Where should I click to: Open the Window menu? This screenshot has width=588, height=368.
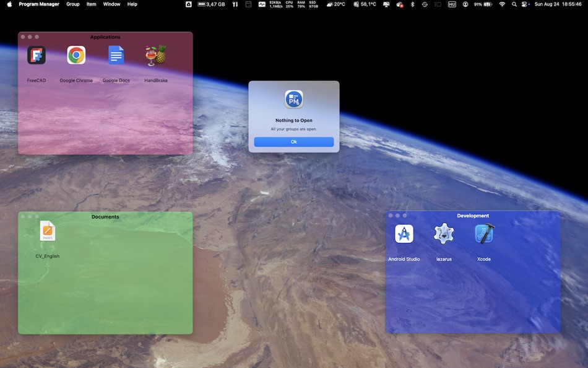(x=111, y=4)
